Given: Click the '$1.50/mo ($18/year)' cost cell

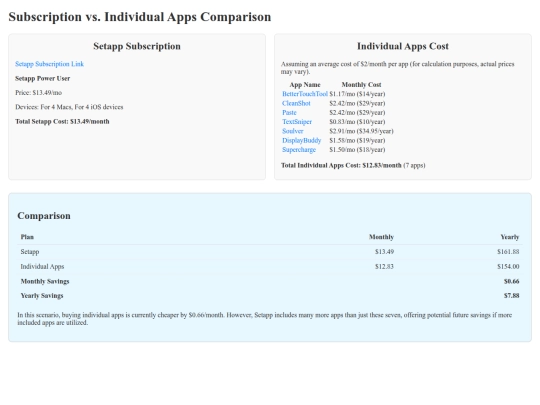Looking at the screenshot, I should [x=357, y=149].
